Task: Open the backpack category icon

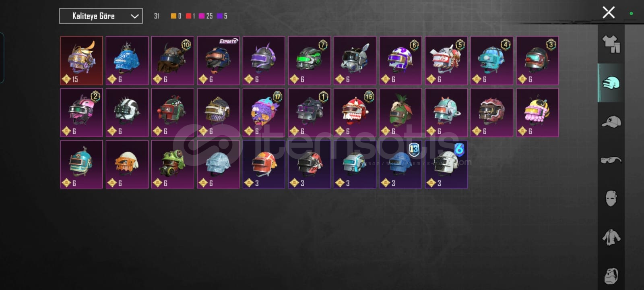Action: tap(611, 275)
